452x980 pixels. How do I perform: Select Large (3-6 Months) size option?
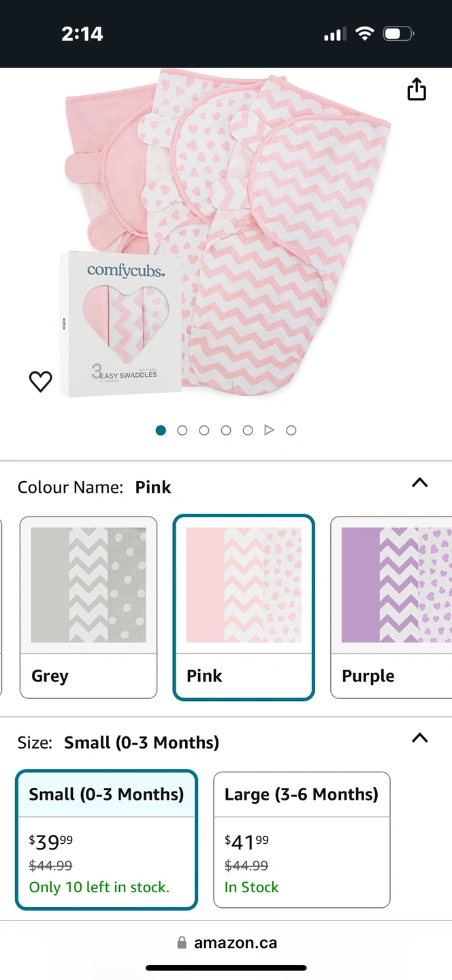[302, 839]
